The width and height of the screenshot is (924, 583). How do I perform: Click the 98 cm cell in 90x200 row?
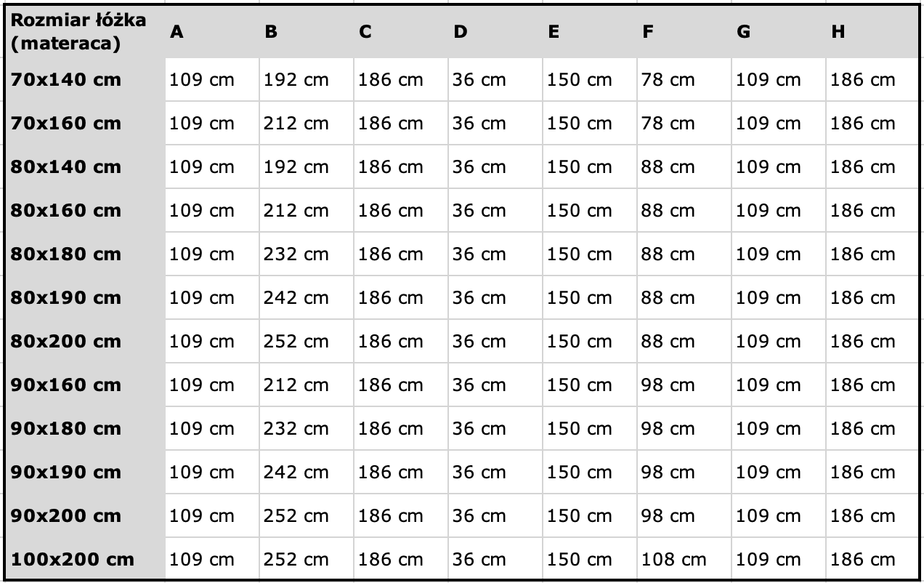684,516
